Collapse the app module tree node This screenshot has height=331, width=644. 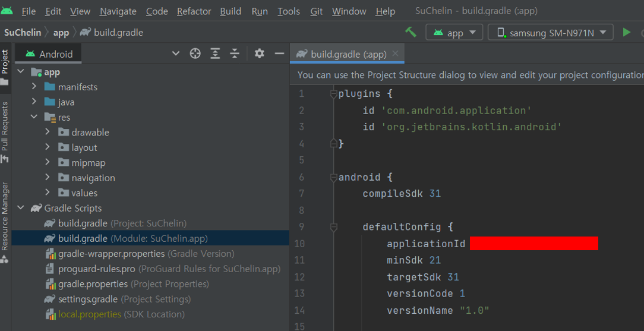point(21,72)
